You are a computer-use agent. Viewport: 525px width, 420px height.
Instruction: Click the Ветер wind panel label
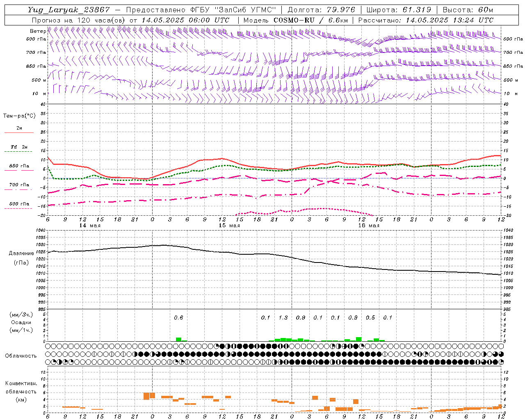click(38, 31)
